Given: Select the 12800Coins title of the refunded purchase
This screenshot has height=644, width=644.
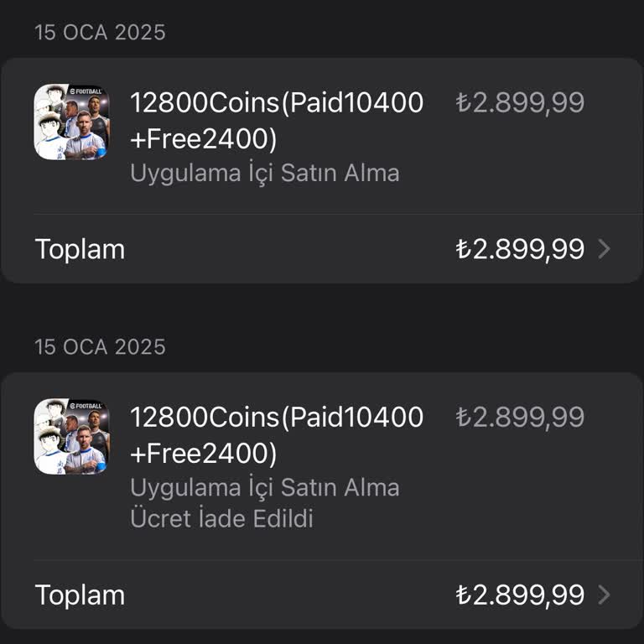Looking at the screenshot, I should click(277, 418).
